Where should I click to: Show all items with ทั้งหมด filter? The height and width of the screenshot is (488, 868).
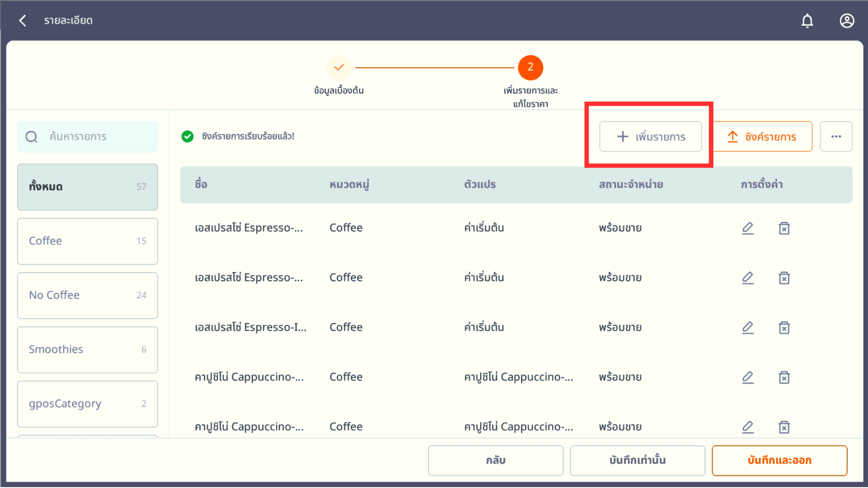pos(87,187)
